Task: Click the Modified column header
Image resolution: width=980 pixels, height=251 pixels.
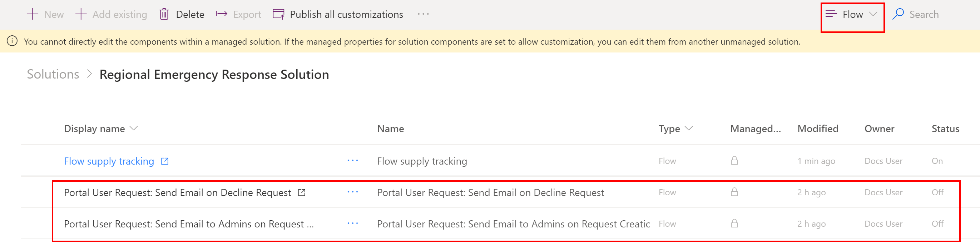Action: (817, 129)
